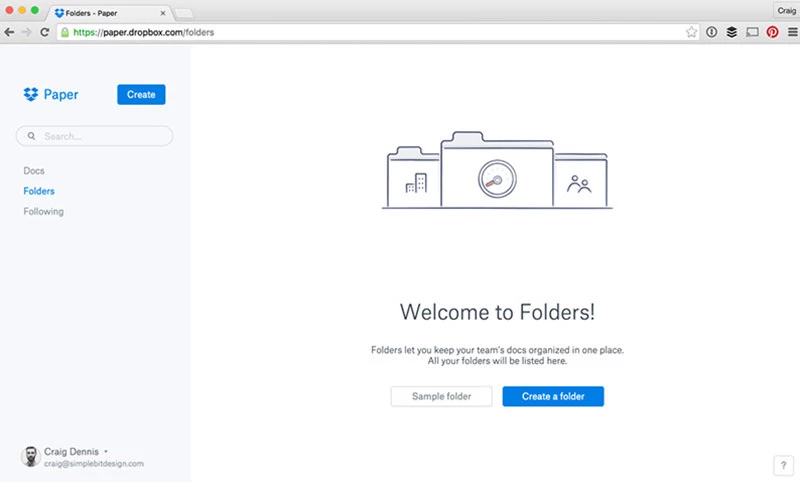Click the 1Password extension icon
Image resolution: width=800 pixels, height=482 pixels.
712,32
